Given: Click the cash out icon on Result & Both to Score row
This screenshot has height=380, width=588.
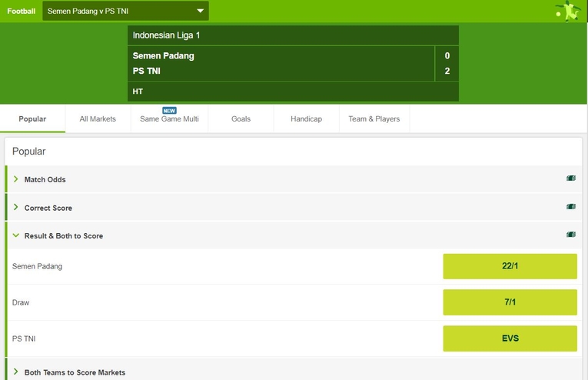Looking at the screenshot, I should [571, 235].
